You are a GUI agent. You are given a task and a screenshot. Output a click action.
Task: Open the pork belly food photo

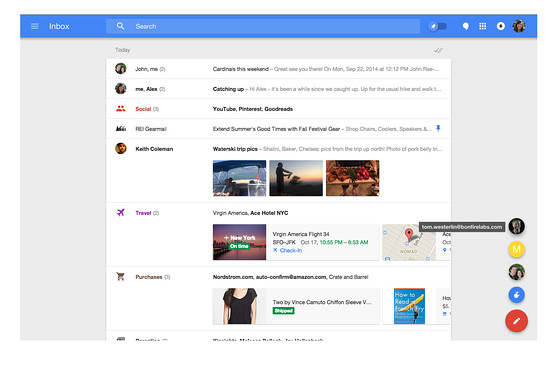(352, 178)
